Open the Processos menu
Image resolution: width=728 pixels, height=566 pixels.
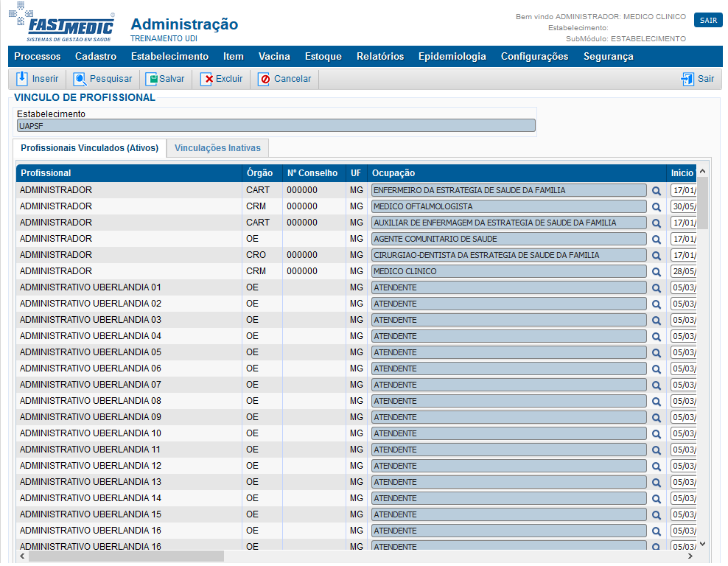click(x=37, y=57)
